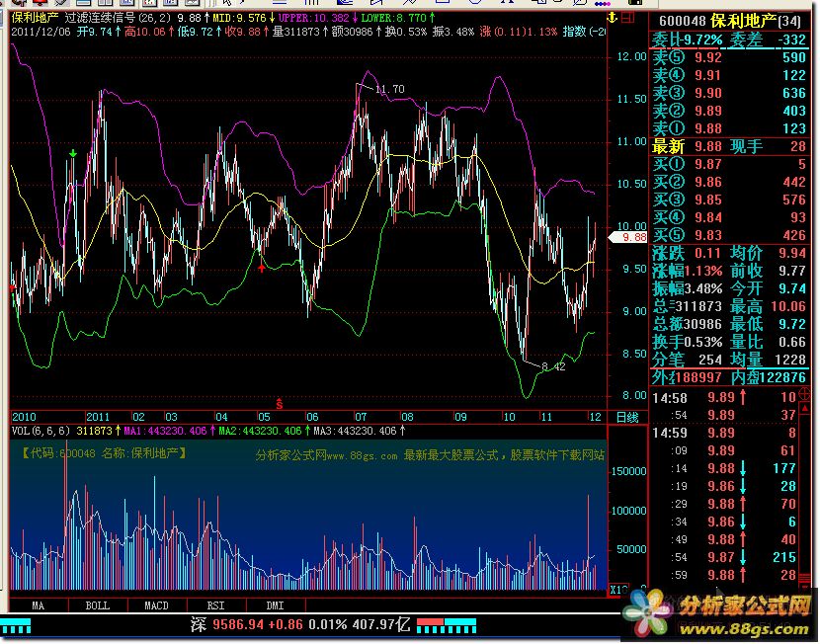Screen dimensions: 820x644
Task: Select the 卖② 9.89 order row
Action: (729, 111)
